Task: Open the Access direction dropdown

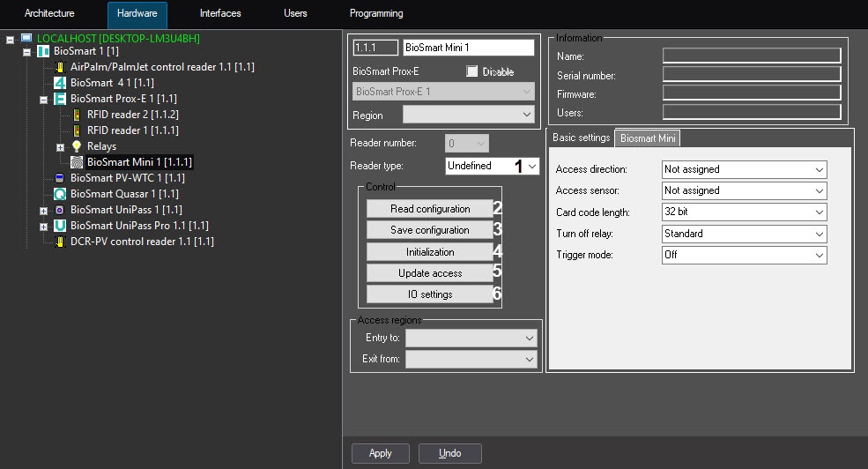Action: (744, 169)
